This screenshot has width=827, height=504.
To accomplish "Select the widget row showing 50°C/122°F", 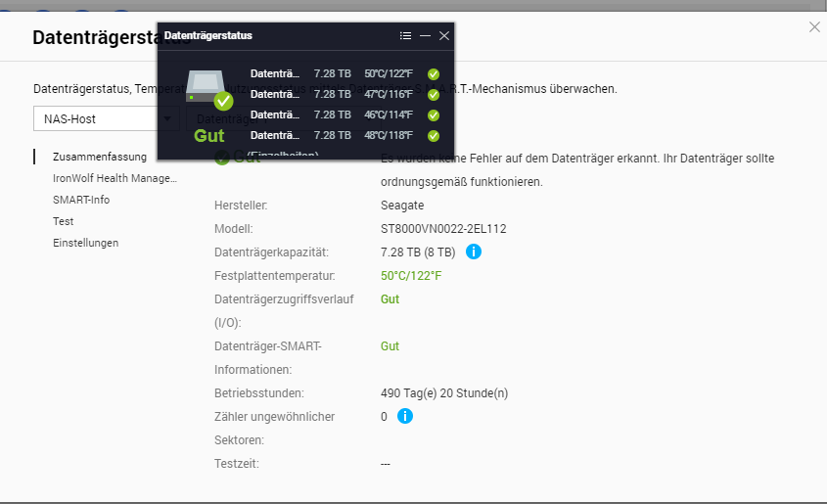I will pyautogui.click(x=345, y=73).
